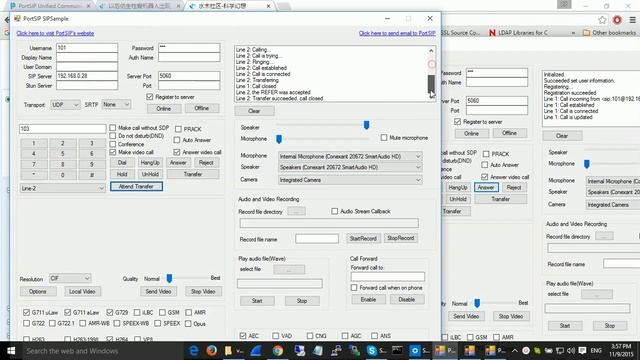Open Chrome's hamburger menu
640x360 pixels.
click(x=632, y=20)
